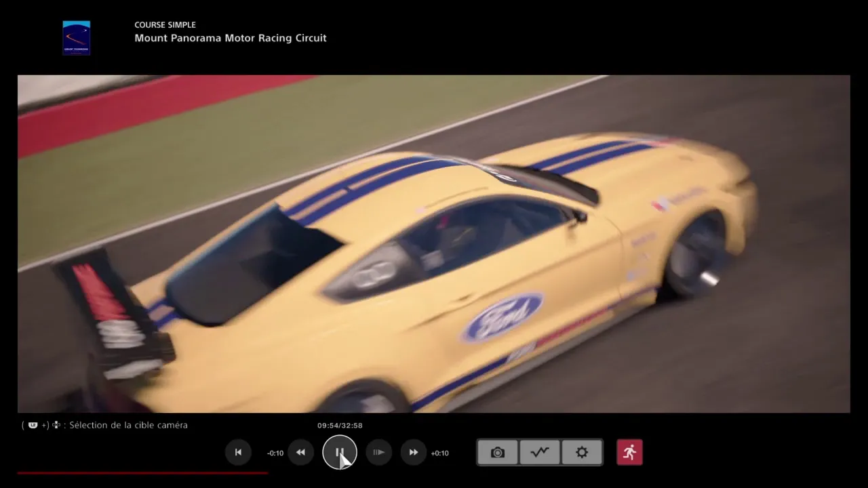The image size is (868, 488).
Task: Click the Ford logo in the replay
Action: 503,317
